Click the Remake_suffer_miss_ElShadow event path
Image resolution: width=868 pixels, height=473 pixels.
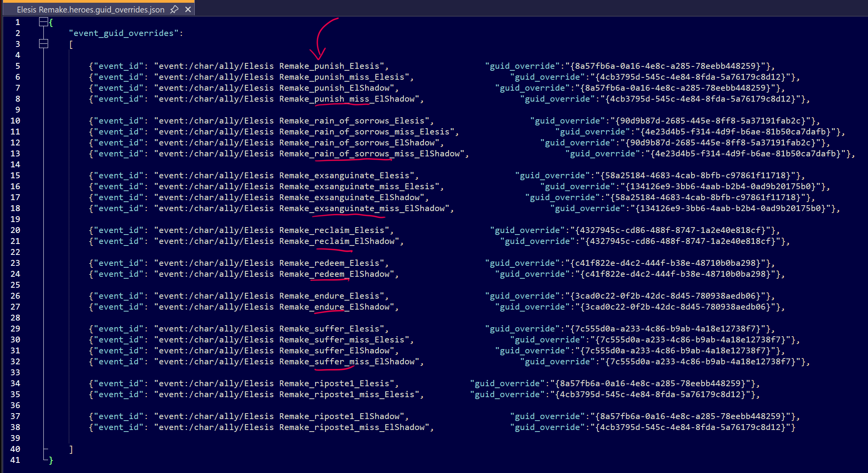pyautogui.click(x=287, y=362)
